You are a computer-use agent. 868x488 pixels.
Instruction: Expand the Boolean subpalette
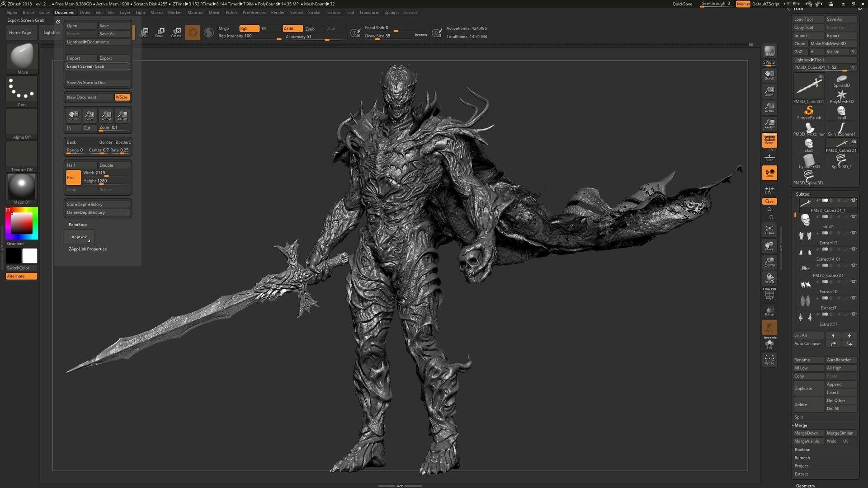point(802,450)
